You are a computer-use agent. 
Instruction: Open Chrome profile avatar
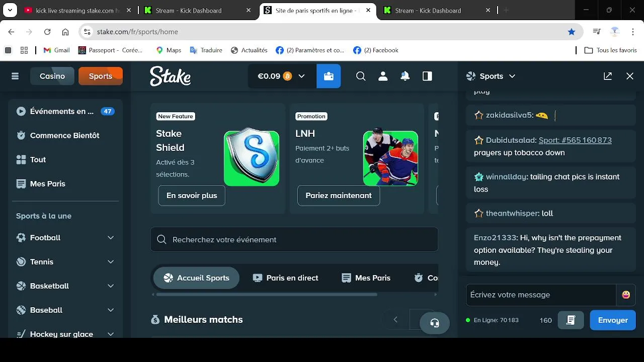pos(615,32)
